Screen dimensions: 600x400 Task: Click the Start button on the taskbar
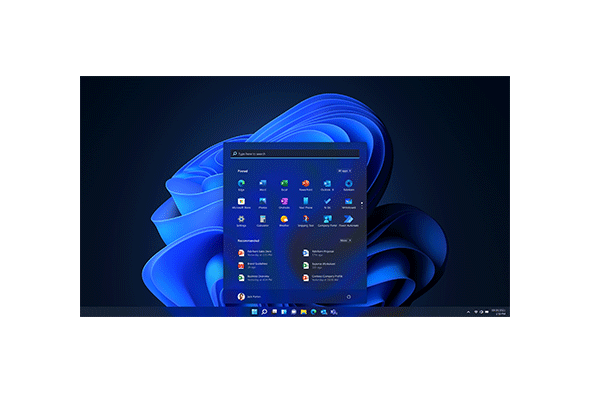click(x=255, y=312)
